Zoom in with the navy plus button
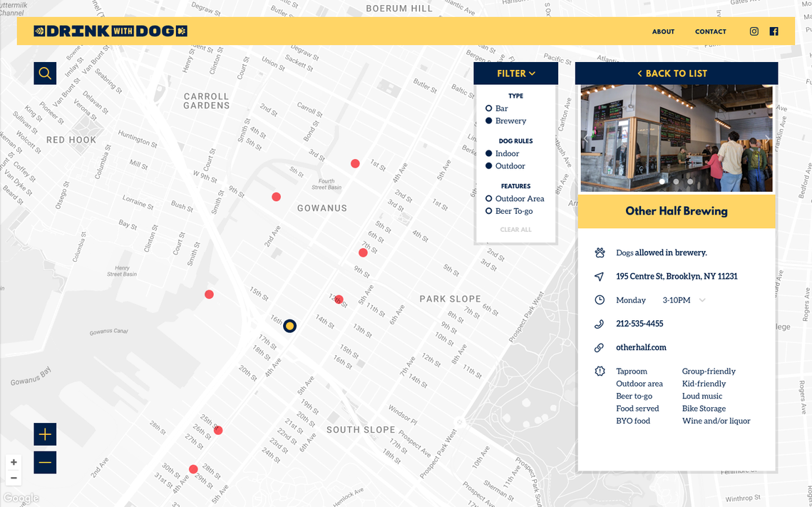The width and height of the screenshot is (812, 507). click(45, 434)
